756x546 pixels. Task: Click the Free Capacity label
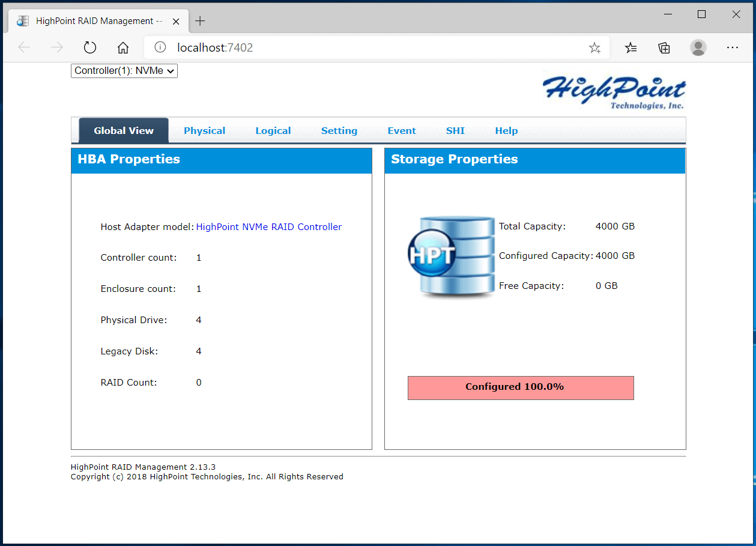click(x=531, y=286)
